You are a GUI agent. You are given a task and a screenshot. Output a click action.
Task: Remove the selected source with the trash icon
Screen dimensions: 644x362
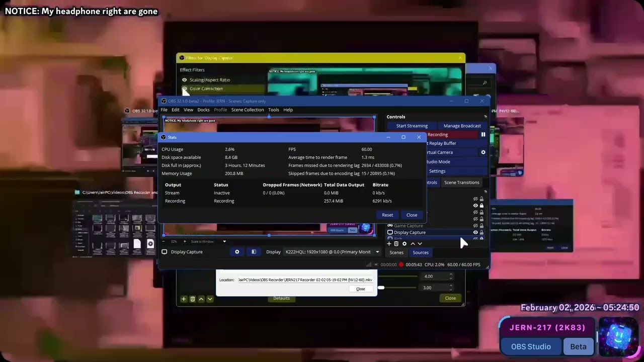click(396, 244)
